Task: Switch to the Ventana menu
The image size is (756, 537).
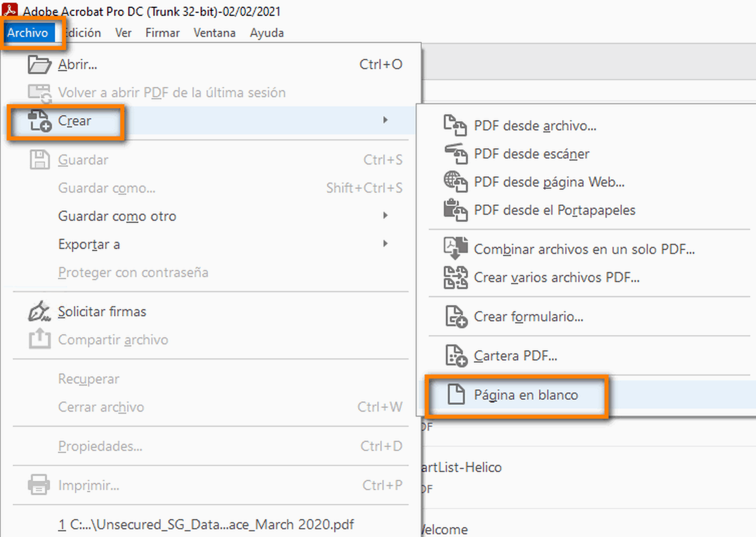Action: tap(214, 33)
